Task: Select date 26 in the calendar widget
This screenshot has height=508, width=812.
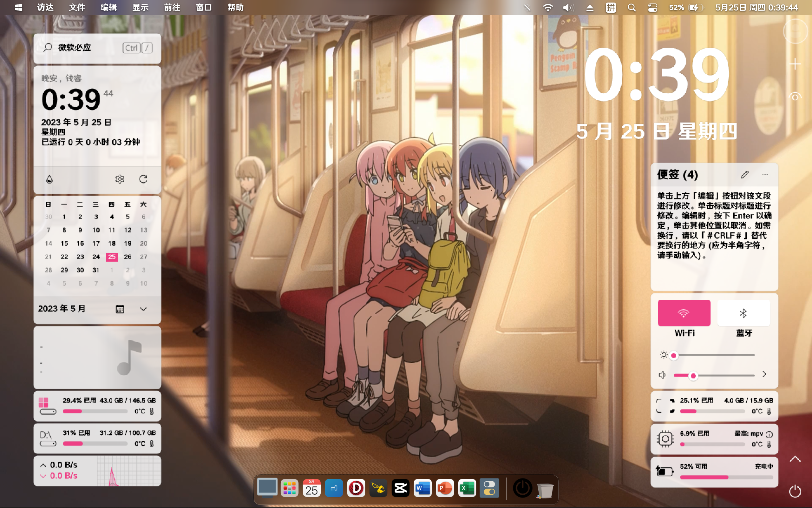Action: pyautogui.click(x=128, y=257)
